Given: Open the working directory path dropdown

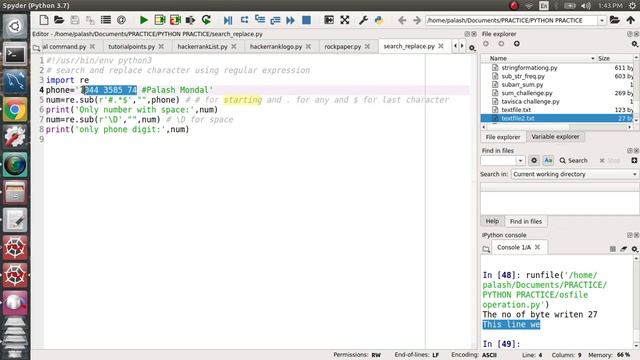Looking at the screenshot, I should (x=602, y=20).
